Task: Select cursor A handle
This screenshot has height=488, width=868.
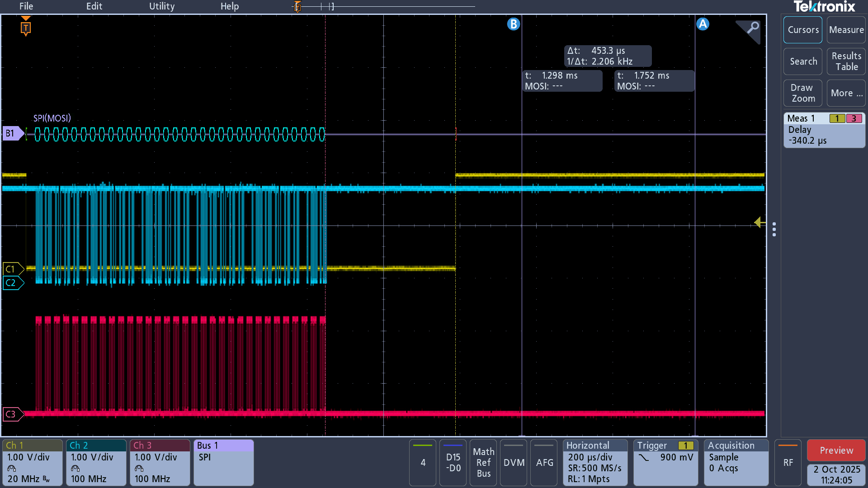Action: pos(703,24)
